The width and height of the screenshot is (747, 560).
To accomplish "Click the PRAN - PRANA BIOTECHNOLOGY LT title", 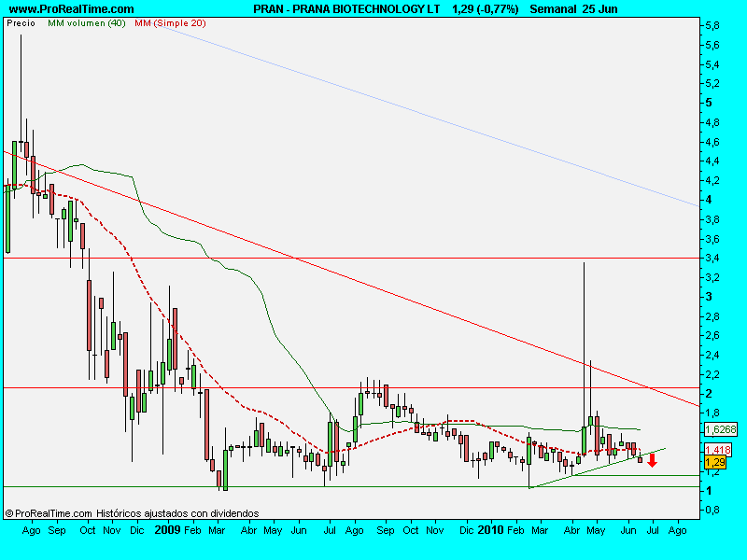I will click(346, 9).
